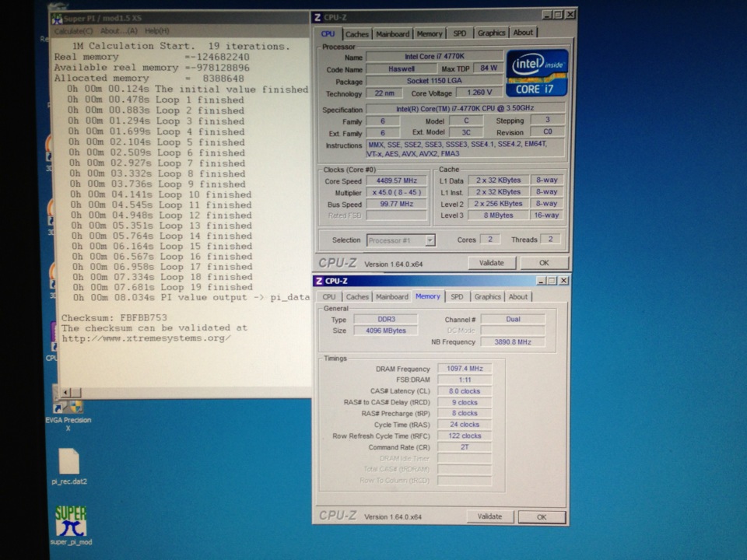Click left arrow of Super PI horizontal scrollbar
Image resolution: width=747 pixels, height=560 pixels.
pyautogui.click(x=65, y=392)
